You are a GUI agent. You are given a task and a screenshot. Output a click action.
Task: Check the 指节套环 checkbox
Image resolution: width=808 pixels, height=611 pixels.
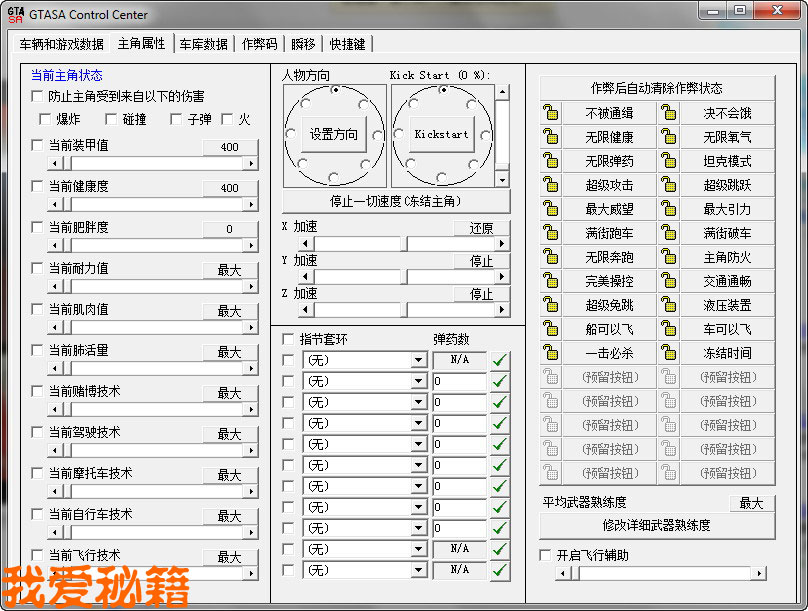pos(290,338)
